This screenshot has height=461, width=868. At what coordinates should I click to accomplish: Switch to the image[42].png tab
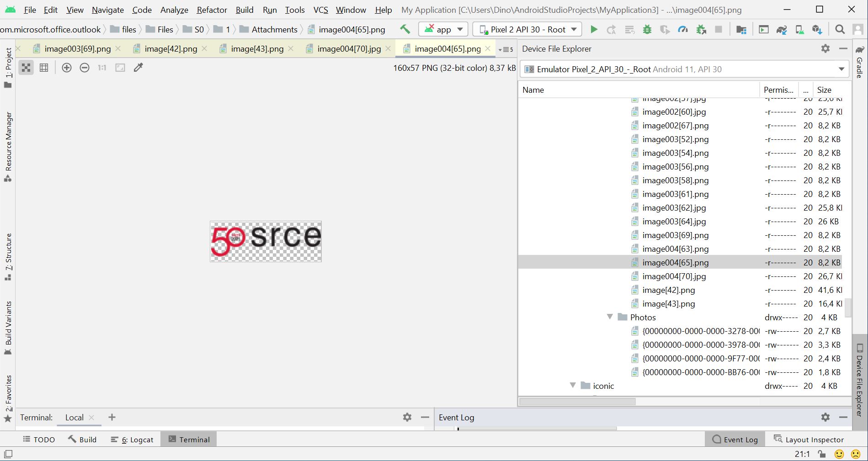point(170,49)
